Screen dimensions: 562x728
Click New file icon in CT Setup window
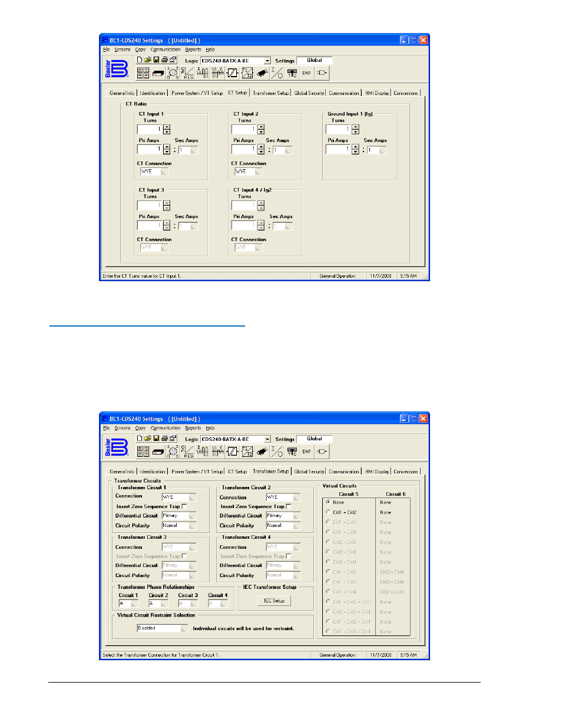(x=139, y=60)
